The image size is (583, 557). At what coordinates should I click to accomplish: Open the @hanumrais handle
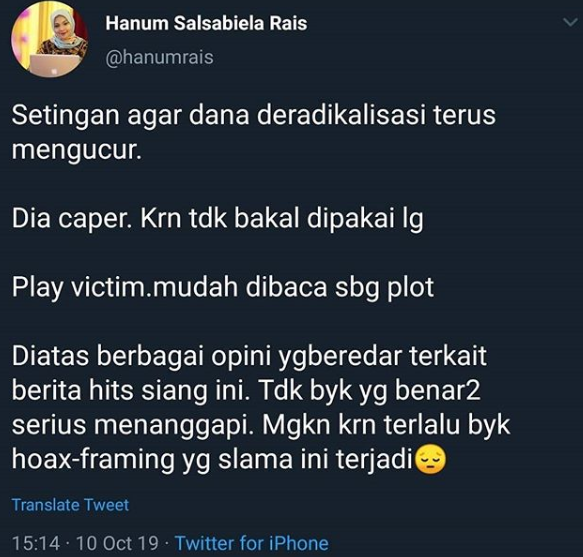point(160,58)
